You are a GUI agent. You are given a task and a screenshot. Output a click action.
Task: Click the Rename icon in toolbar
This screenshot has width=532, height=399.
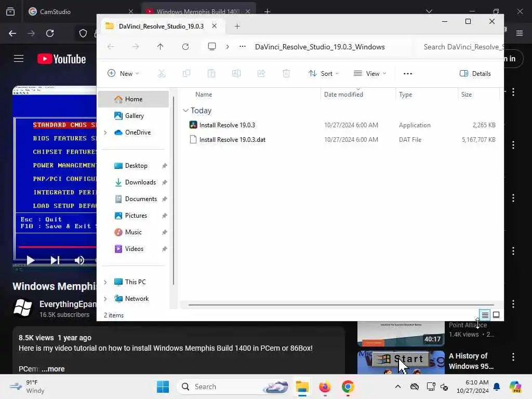point(236,73)
